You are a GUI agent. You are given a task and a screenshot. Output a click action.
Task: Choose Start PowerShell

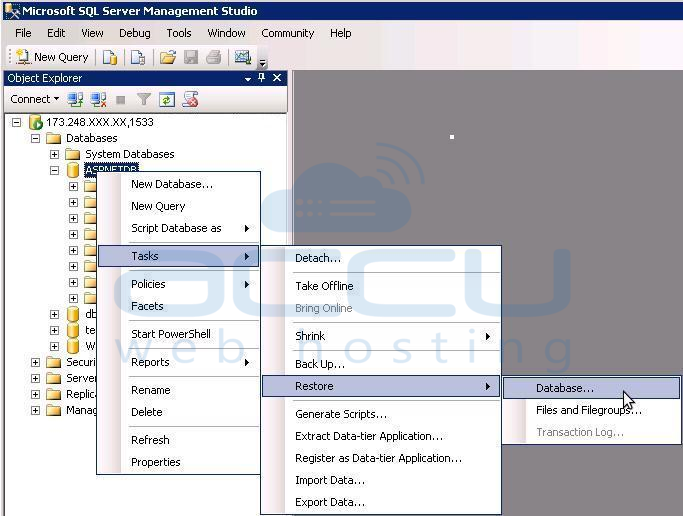(x=178, y=334)
